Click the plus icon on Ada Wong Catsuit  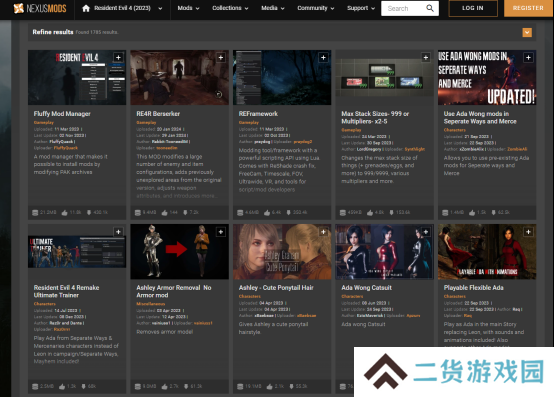[x=426, y=232]
